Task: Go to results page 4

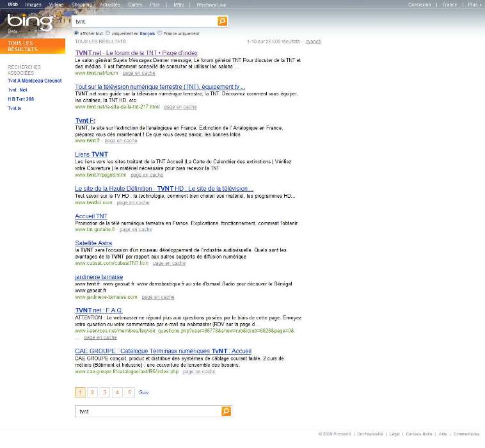Action: (117, 392)
